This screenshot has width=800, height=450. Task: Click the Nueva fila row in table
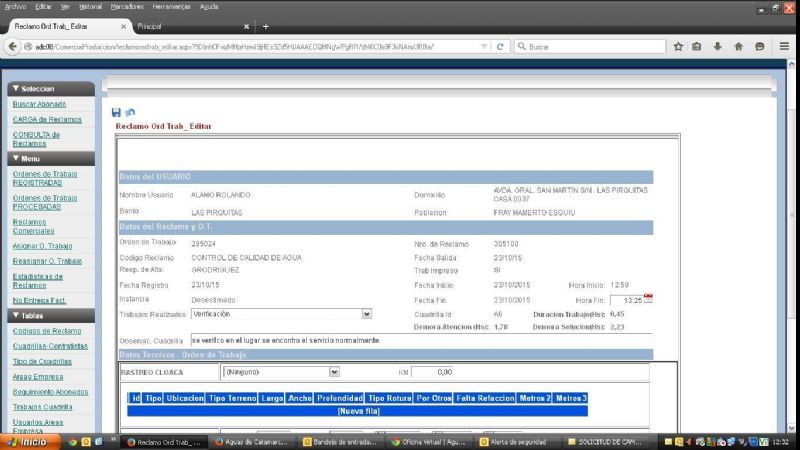[358, 410]
